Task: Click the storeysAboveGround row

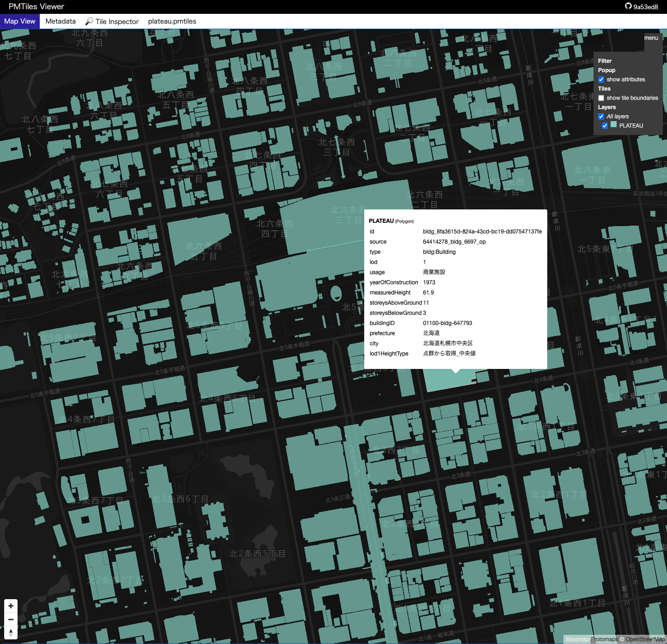Action: 456,303
